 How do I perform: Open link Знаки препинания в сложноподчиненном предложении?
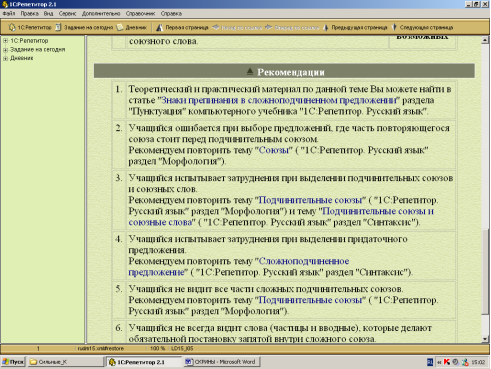tap(279, 100)
